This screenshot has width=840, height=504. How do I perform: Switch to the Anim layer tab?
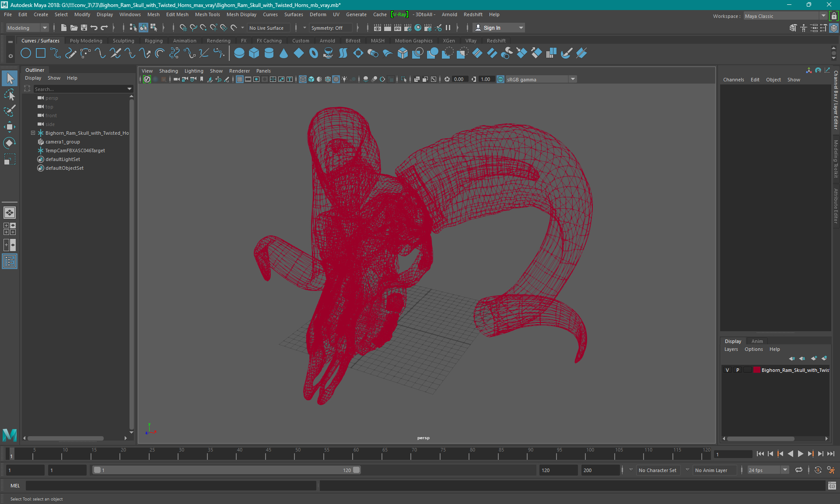pos(757,341)
